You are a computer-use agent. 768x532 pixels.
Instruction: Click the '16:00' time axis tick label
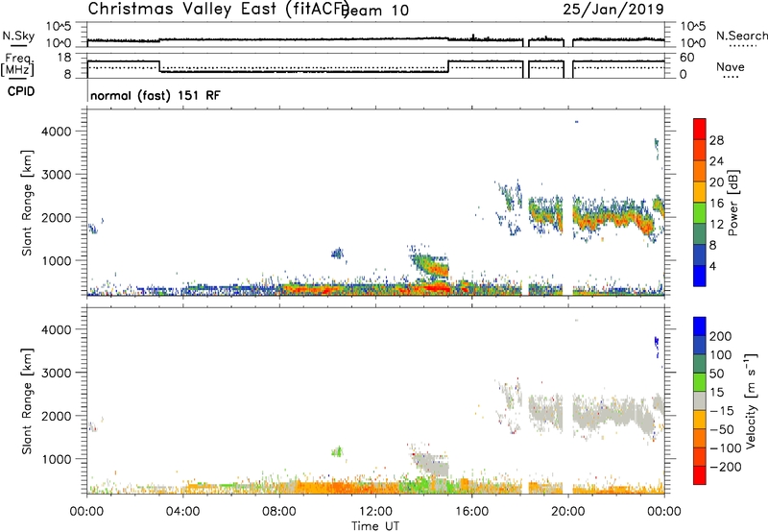(471, 512)
